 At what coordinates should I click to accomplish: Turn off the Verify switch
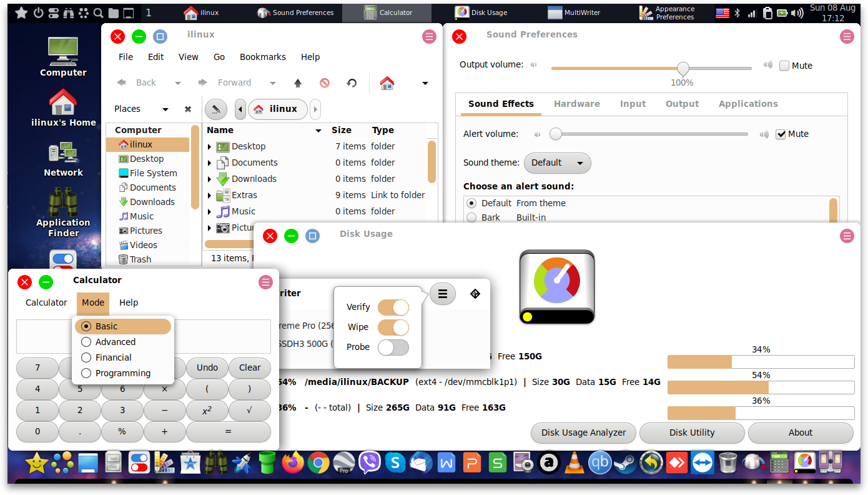(393, 307)
